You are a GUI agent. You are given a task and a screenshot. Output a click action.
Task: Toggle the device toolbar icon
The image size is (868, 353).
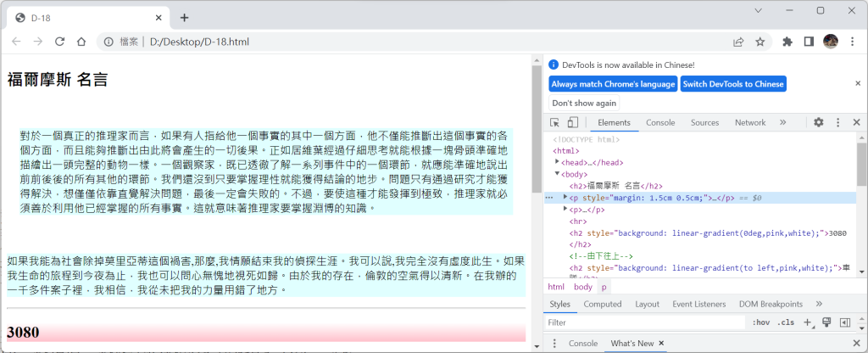coord(572,122)
